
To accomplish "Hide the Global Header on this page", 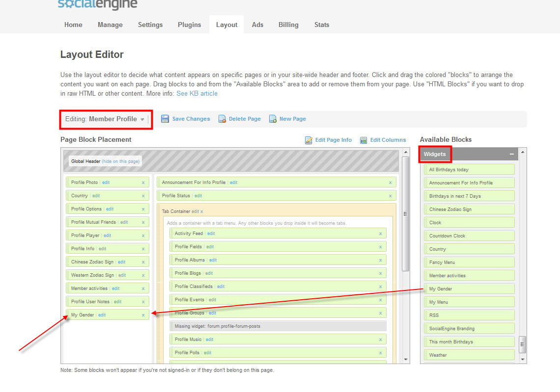I will [120, 161].
